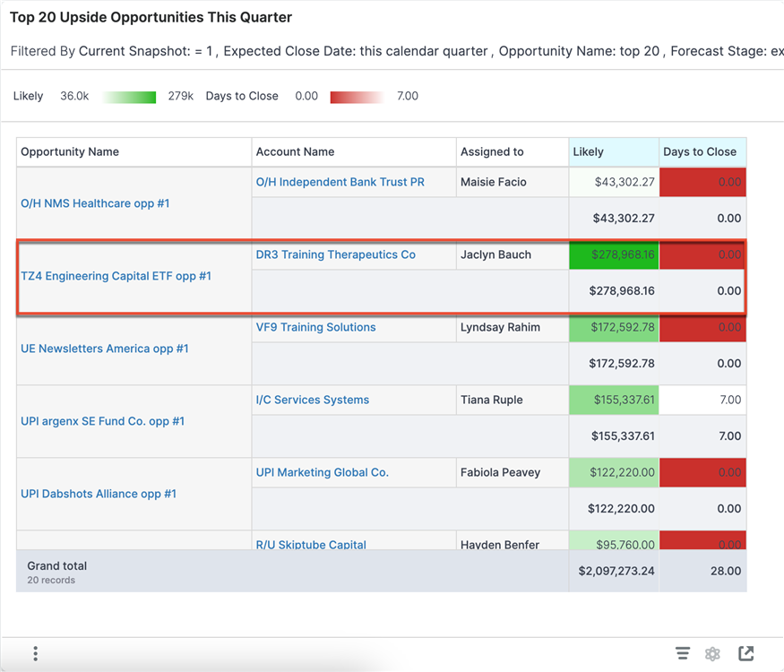Click UPI Dabshots Alliance opp #1

99,494
